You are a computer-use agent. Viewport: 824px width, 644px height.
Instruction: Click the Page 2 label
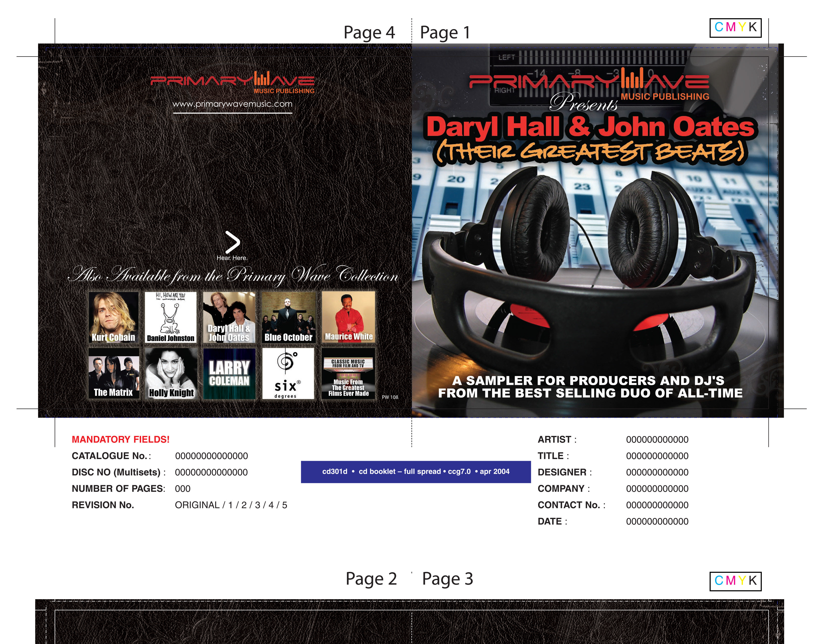tap(371, 579)
